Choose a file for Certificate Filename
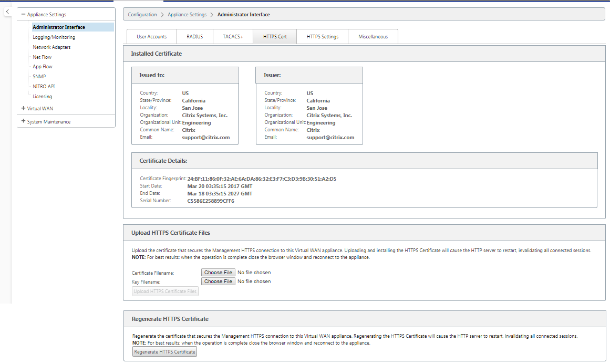Screen dimensions: 610x364 [218, 273]
